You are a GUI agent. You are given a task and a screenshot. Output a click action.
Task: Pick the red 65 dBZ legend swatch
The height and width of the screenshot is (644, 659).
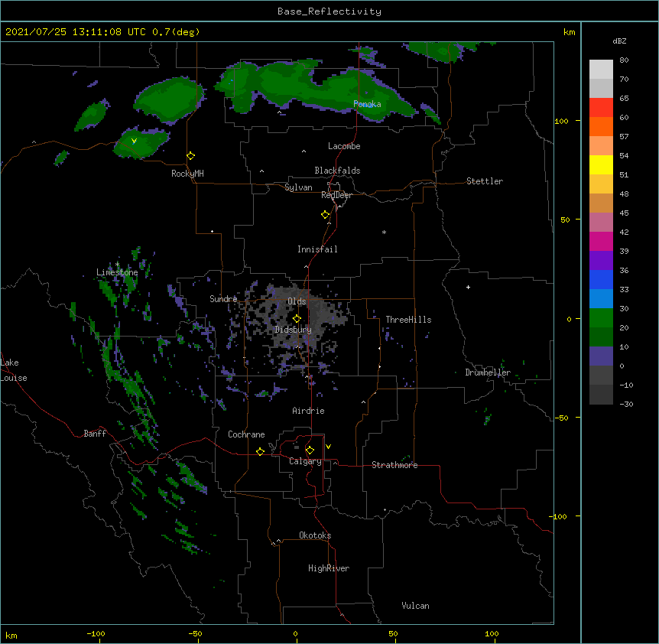(601, 108)
